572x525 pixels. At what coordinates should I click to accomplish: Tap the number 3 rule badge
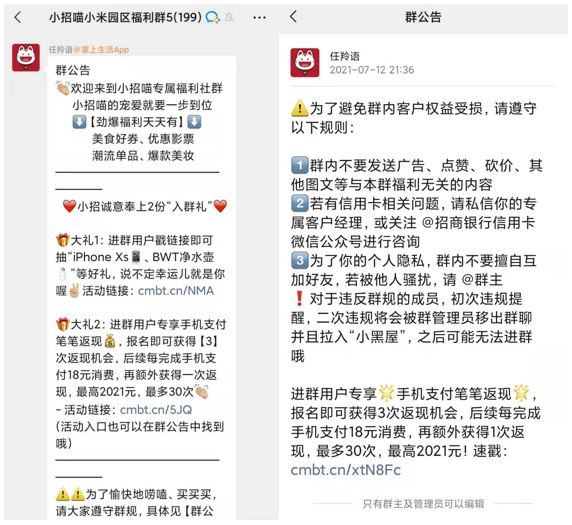299,260
